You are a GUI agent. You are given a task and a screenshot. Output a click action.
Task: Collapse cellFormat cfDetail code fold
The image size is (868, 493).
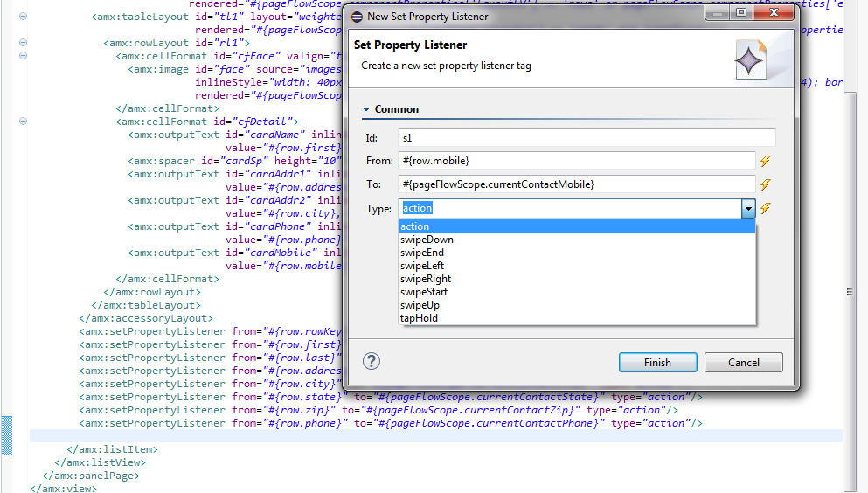tap(24, 122)
